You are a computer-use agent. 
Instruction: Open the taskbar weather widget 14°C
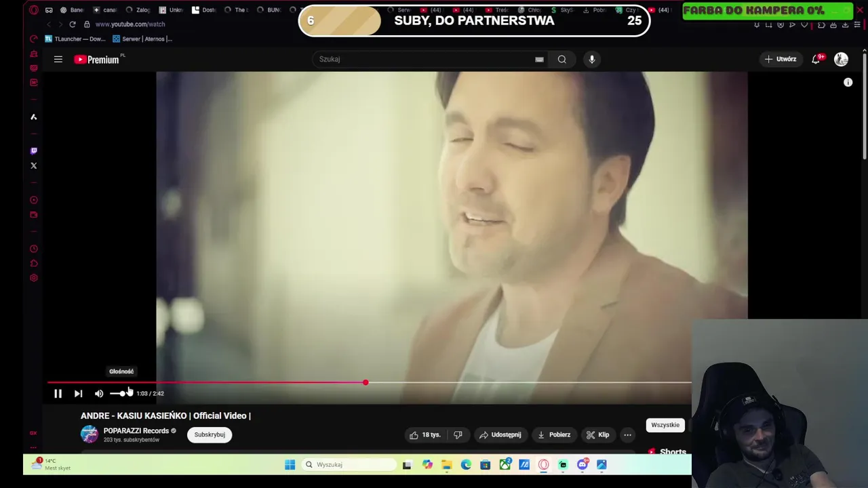[51, 464]
